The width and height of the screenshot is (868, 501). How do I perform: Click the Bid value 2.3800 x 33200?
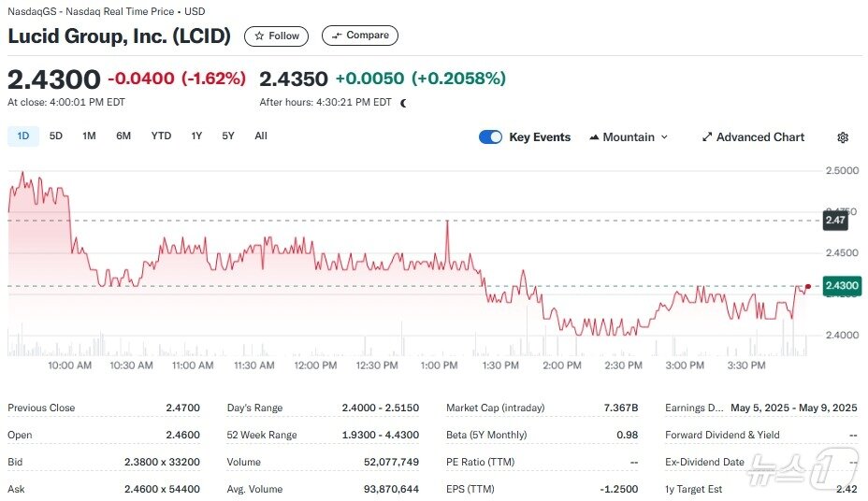(x=162, y=462)
